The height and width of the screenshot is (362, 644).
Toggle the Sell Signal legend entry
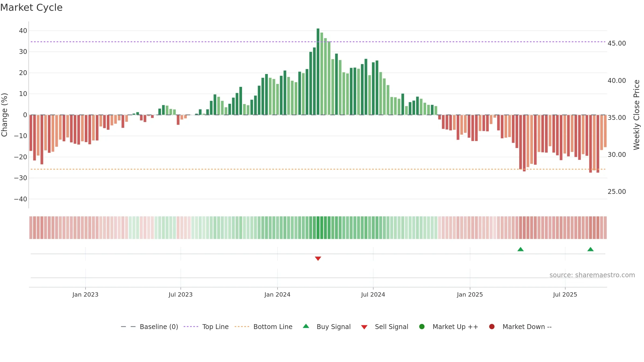[385, 327]
